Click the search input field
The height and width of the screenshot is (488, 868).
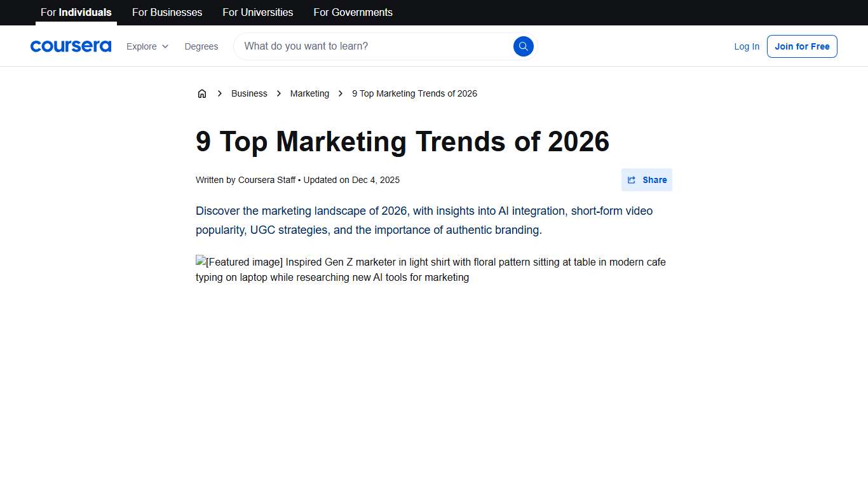pyautogui.click(x=369, y=46)
